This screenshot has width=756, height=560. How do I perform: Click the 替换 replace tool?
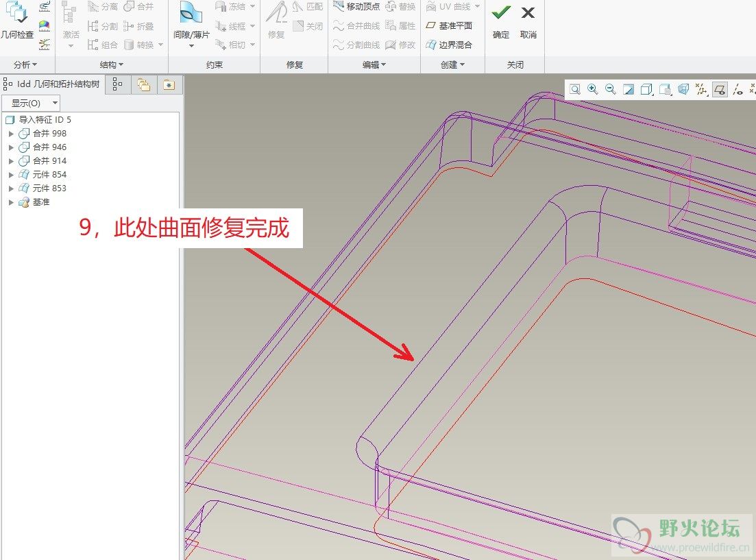pos(400,7)
